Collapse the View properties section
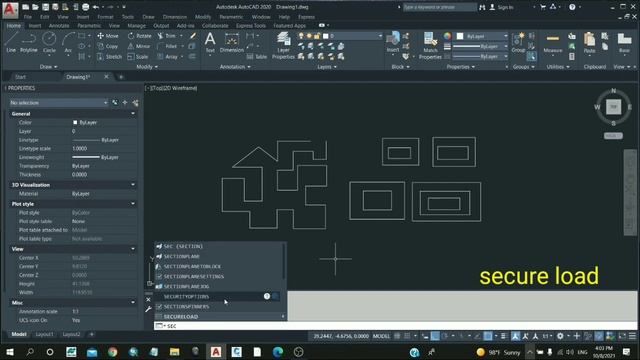640x360 pixels. pyautogui.click(x=133, y=249)
